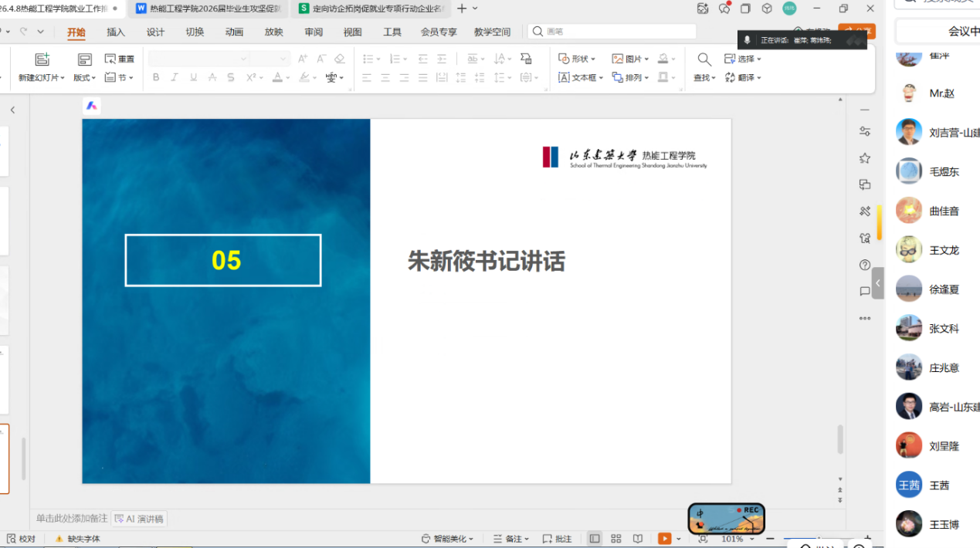Click the Find (查找) magnifier icon

tap(704, 59)
